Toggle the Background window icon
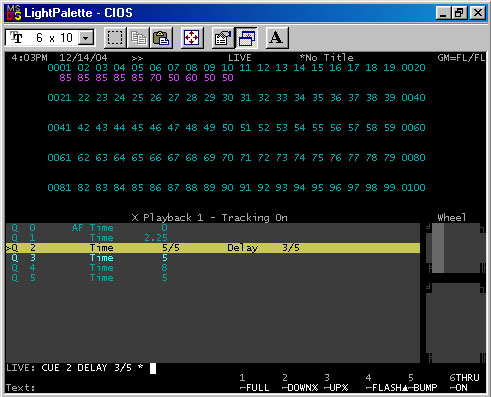This screenshot has height=397, width=491. click(x=246, y=38)
